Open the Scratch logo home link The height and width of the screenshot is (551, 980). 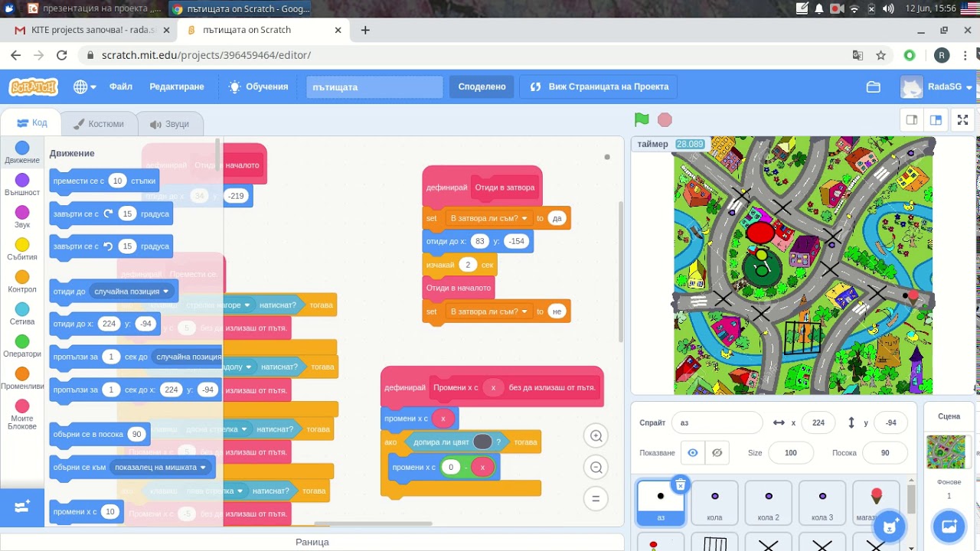point(33,86)
